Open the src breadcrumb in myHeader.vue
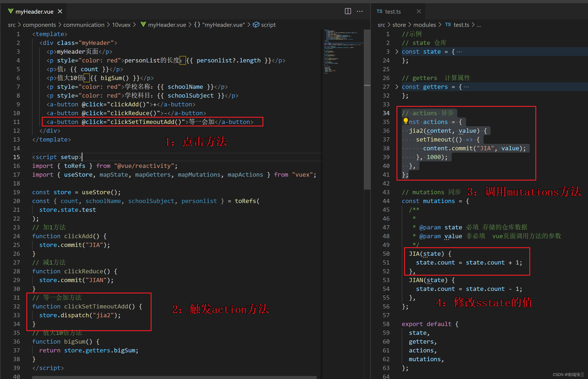 pyautogui.click(x=12, y=25)
